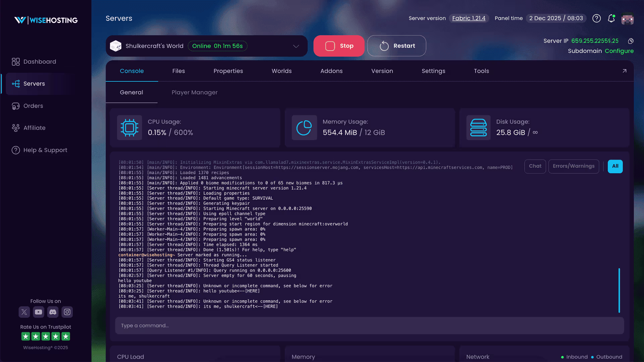Screen dimensions: 644x362
Task: Open the notifications bell
Action: click(611, 18)
